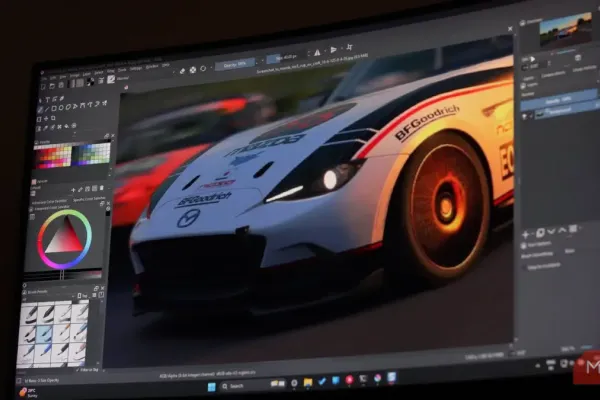
Task: Open the foreground/background color selector
Action: (x=91, y=82)
